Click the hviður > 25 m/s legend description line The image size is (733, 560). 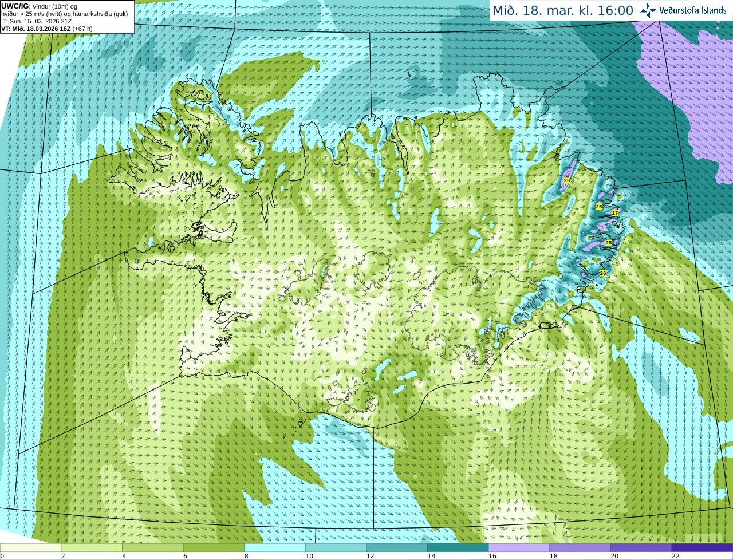65,14
